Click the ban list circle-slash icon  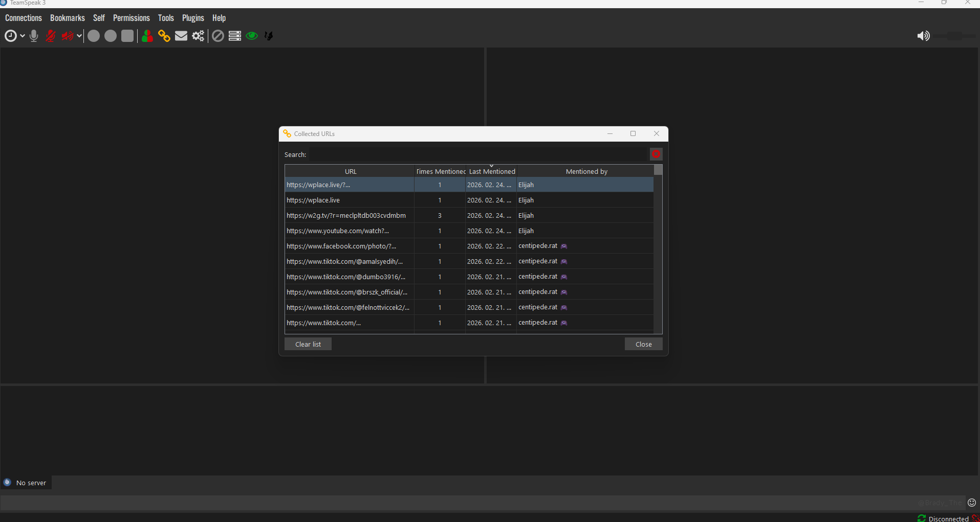(x=218, y=36)
